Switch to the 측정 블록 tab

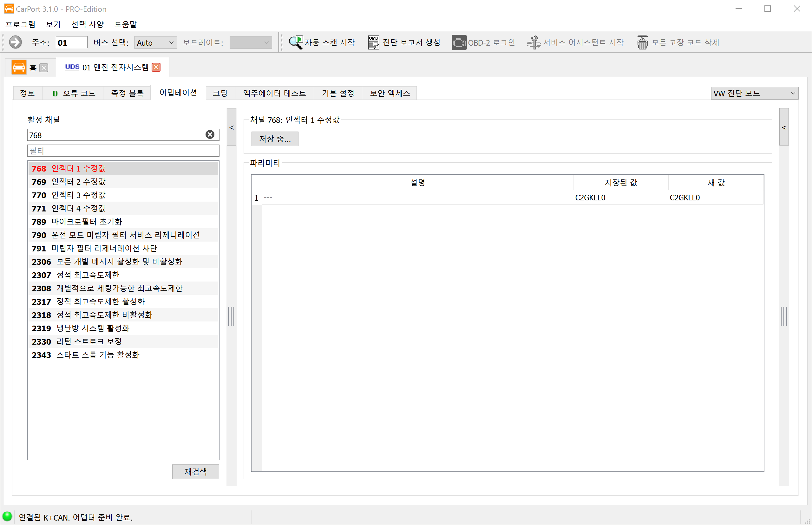click(x=127, y=93)
